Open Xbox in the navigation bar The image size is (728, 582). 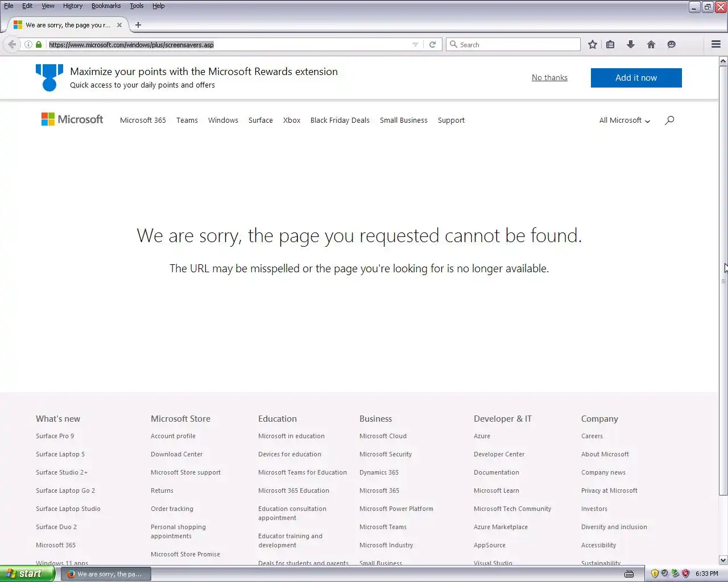(292, 120)
